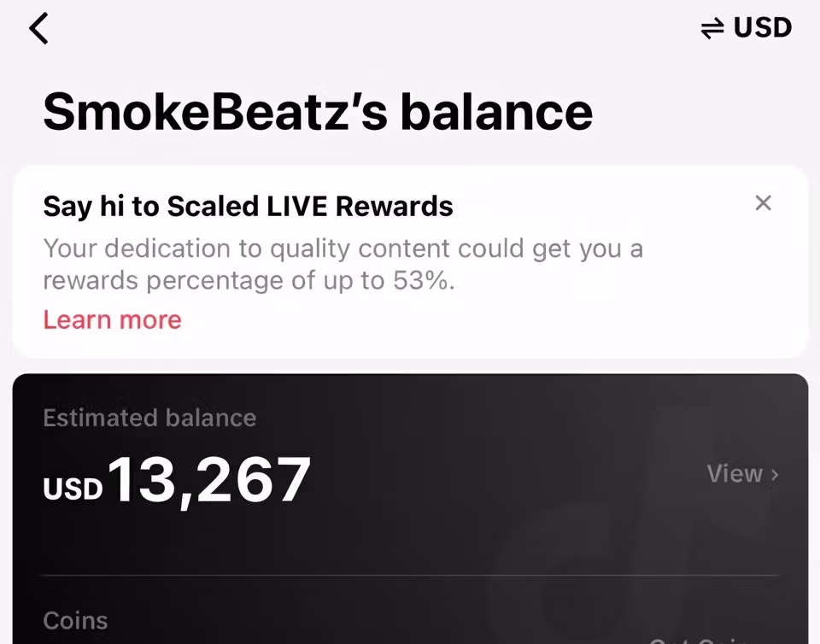Click the word 'balance' in the page title
This screenshot has height=644, width=820.
click(x=496, y=112)
